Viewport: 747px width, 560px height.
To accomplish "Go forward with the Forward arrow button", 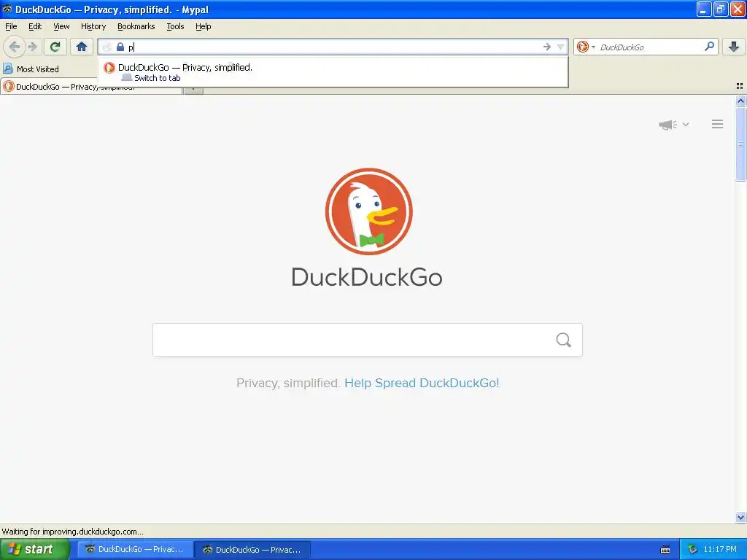I will (x=32, y=47).
